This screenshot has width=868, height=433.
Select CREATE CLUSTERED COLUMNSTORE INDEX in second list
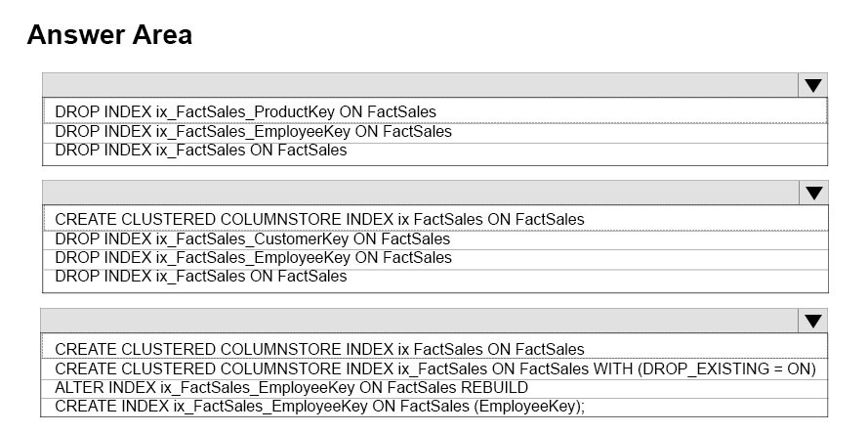pos(435,219)
